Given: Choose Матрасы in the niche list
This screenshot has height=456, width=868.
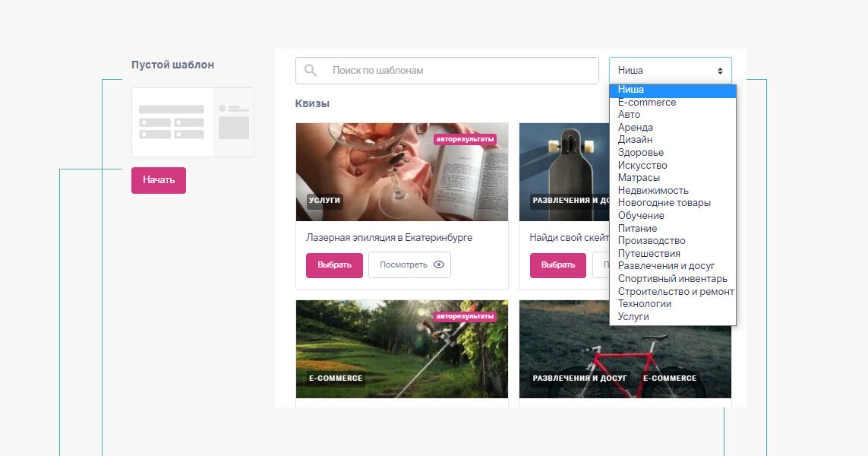Looking at the screenshot, I should tap(673, 178).
